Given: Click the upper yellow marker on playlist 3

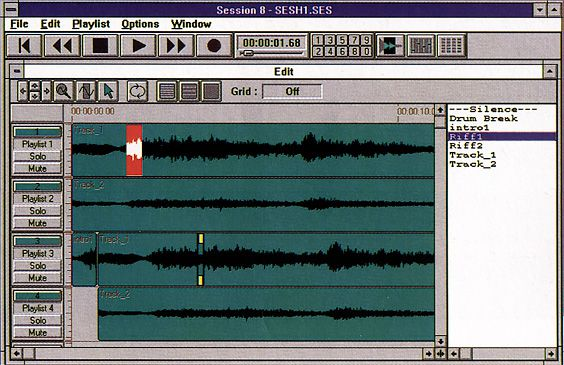Looking at the screenshot, I should [x=201, y=238].
